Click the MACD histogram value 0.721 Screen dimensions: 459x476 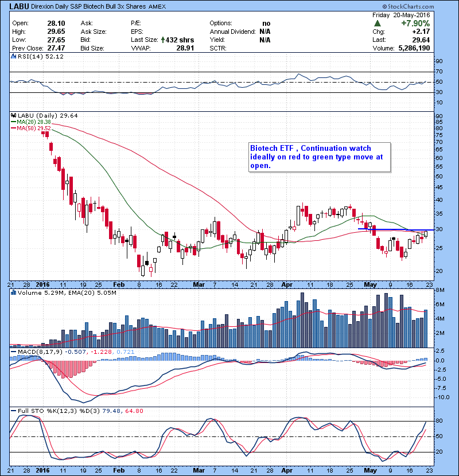pyautogui.click(x=125, y=352)
